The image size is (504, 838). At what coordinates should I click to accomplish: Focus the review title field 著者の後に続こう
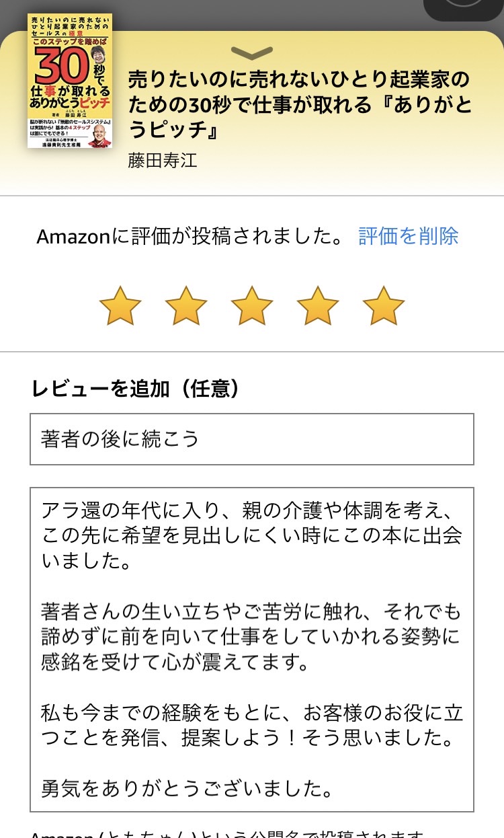[252, 439]
